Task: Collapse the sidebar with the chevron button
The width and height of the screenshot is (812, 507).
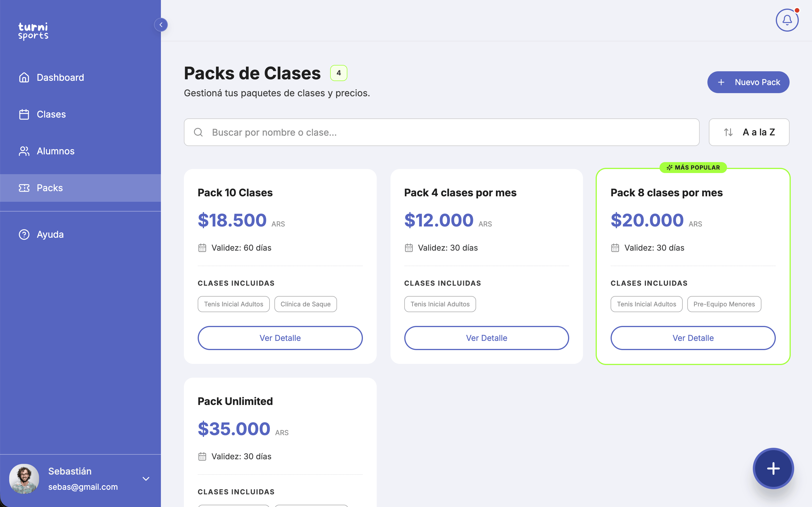Action: [x=161, y=25]
